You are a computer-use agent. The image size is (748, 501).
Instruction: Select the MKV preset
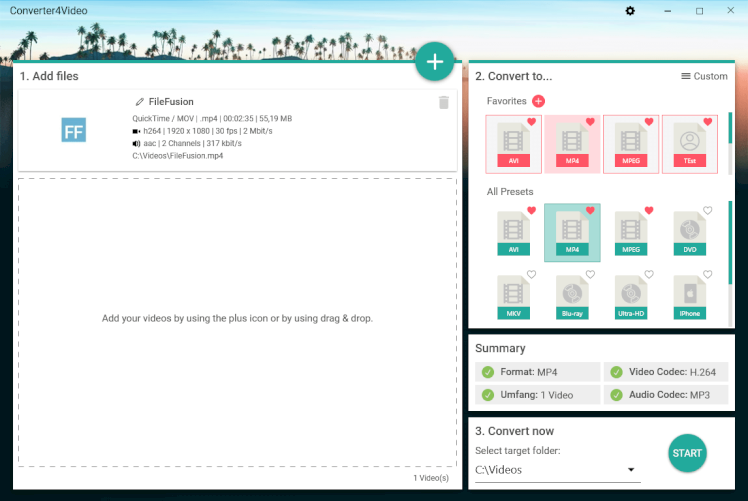pos(513,297)
